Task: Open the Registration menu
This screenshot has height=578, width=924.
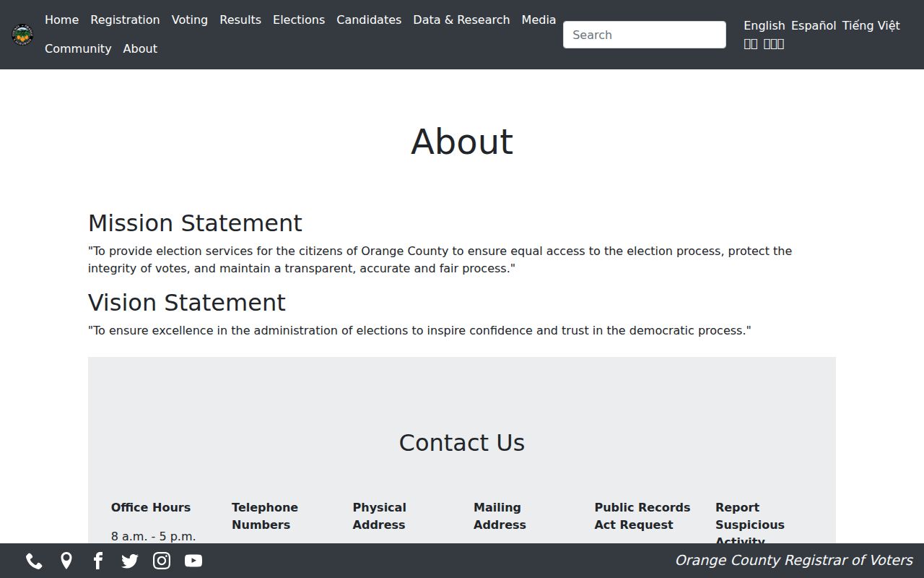Action: 125,20
